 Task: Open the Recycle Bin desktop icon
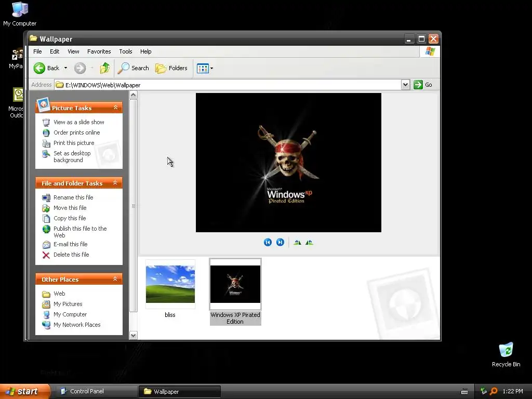pos(506,355)
